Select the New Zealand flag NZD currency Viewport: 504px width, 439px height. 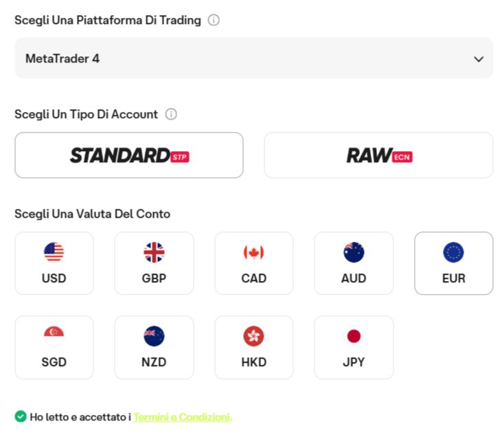point(154,347)
